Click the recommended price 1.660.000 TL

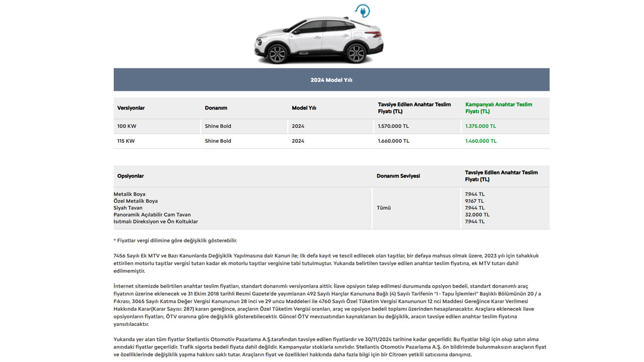pyautogui.click(x=393, y=141)
